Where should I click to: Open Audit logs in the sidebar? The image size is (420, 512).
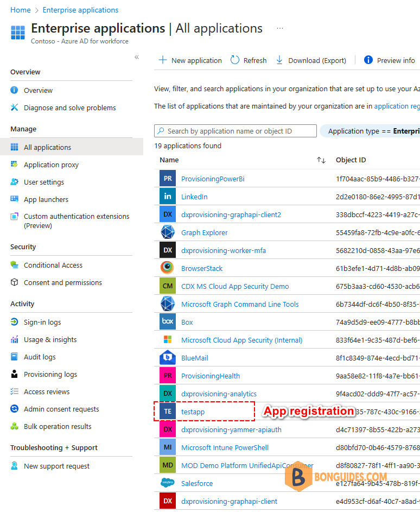pyautogui.click(x=40, y=357)
